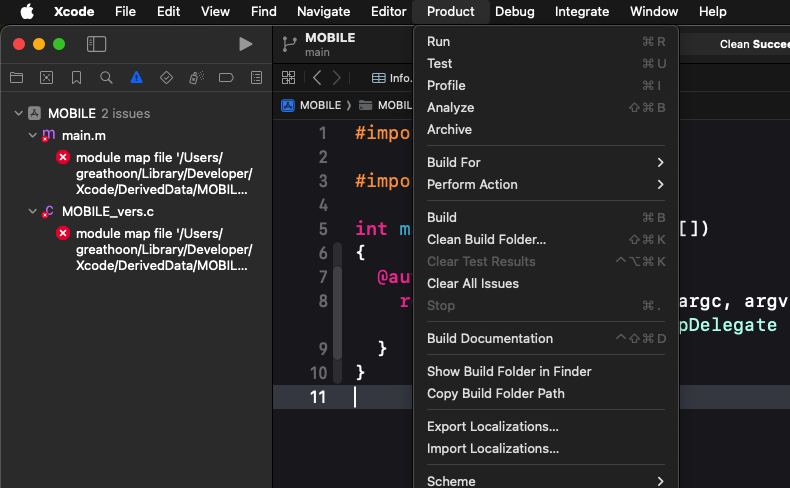
Task: Collapse the MOBILE 2 issues group
Action: (x=19, y=113)
